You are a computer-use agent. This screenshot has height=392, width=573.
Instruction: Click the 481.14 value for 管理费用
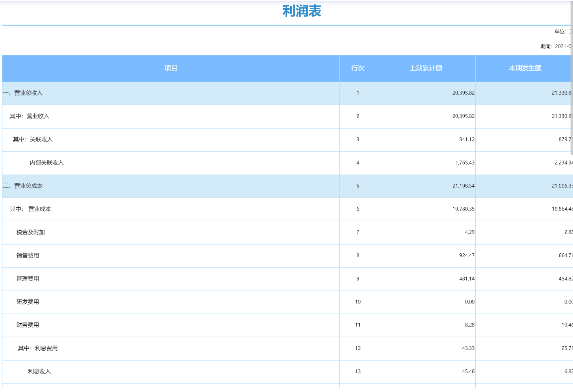(467, 279)
